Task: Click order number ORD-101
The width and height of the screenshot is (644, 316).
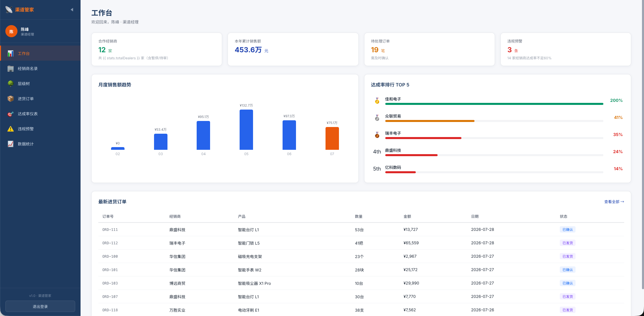Action: click(110, 270)
